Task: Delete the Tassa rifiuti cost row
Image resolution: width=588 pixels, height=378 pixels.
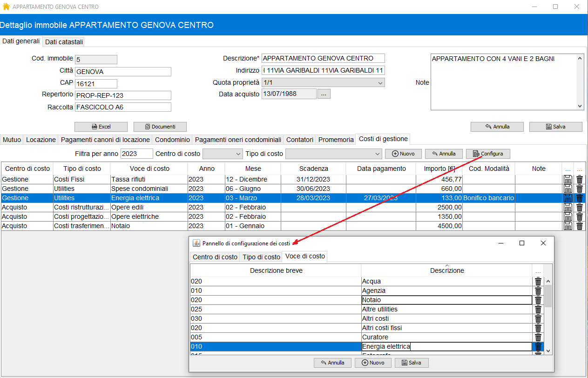Action: (579, 179)
